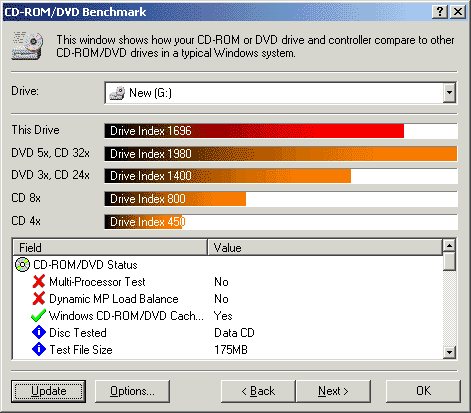Go to the Next page
The height and width of the screenshot is (413, 471).
coord(333,391)
